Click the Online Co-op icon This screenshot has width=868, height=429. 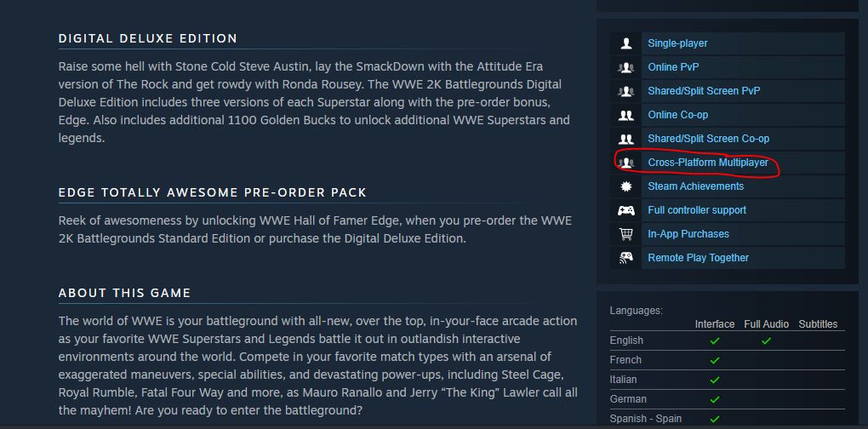[x=625, y=115]
